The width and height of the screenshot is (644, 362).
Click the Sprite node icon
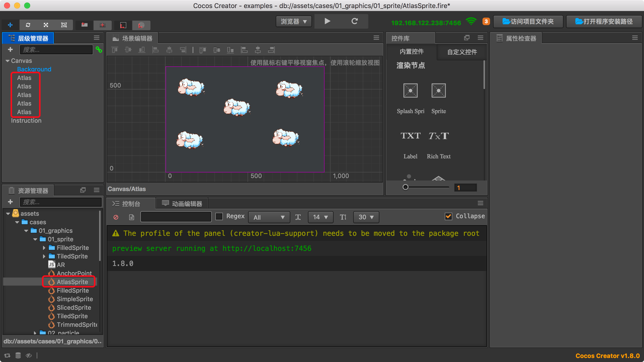pos(438,91)
